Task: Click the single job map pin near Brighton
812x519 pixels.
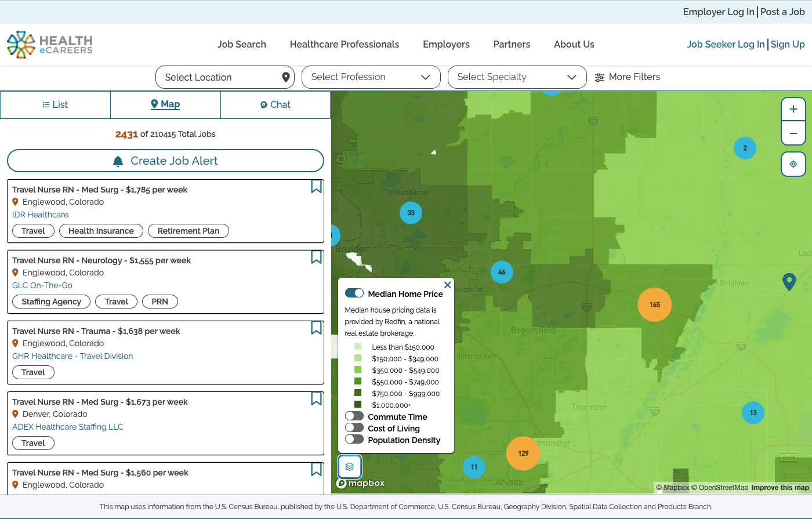Action: (789, 282)
